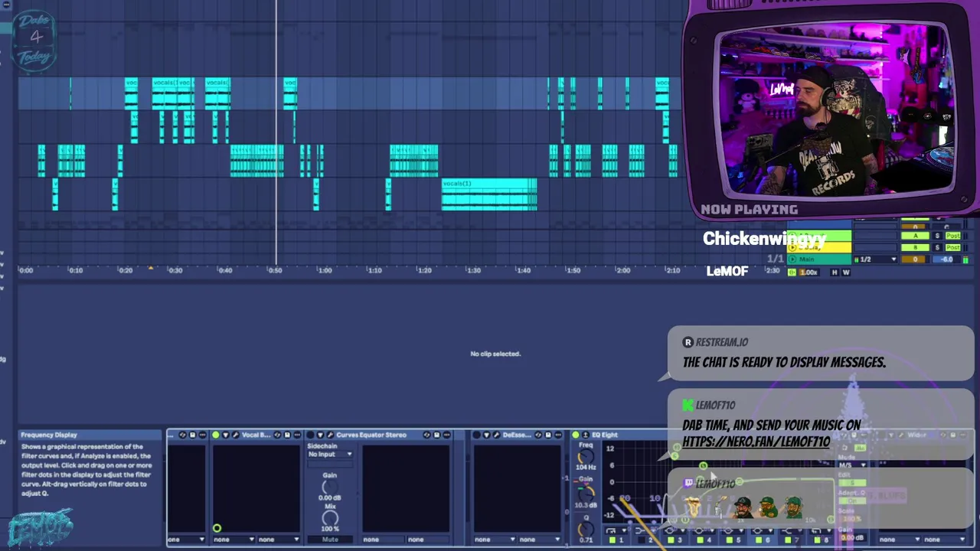The height and width of the screenshot is (551, 980).
Task: Click wrench icon on DeEsser device
Action: (x=497, y=435)
